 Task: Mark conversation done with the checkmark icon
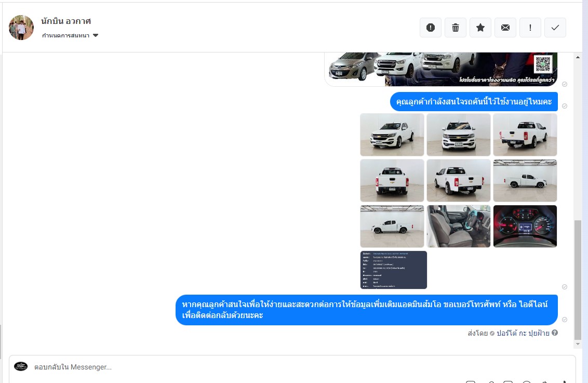click(555, 28)
